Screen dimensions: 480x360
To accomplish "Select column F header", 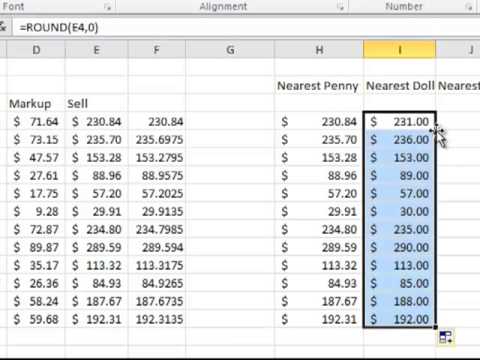I will point(156,50).
